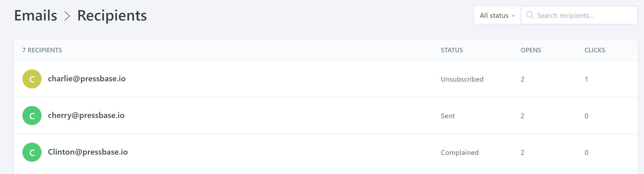This screenshot has height=174, width=644.
Task: Click Clinton's green avatar icon
Action: [32, 152]
